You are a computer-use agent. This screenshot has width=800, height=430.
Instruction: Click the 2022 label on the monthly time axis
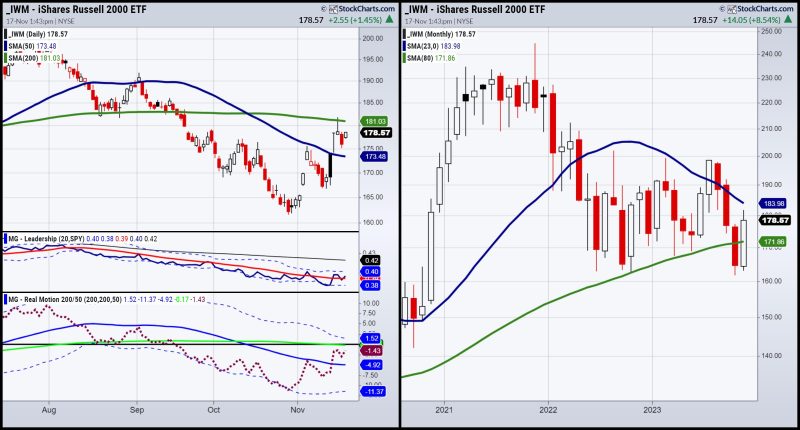(x=548, y=410)
